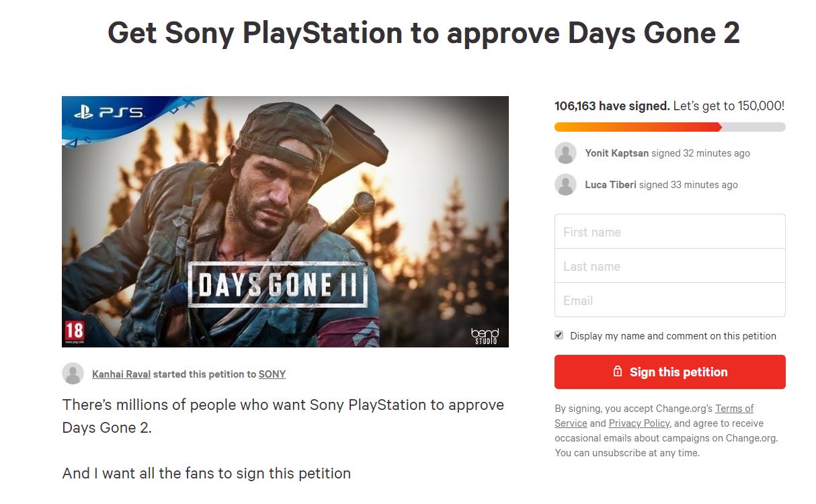Focus the Email field
Screen dimensions: 816x504
tap(669, 300)
